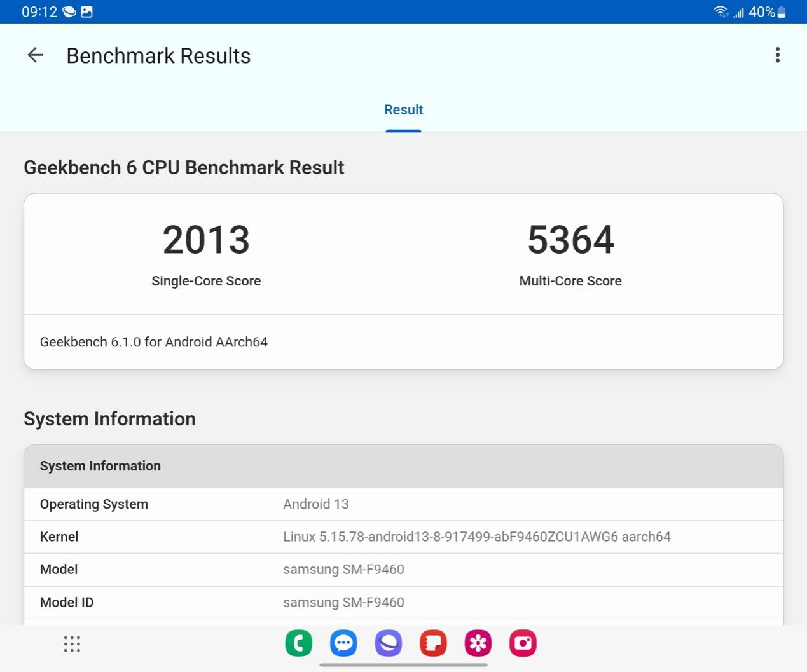807x672 pixels.
Task: Launch the green Phone app in dock
Action: [x=299, y=643]
